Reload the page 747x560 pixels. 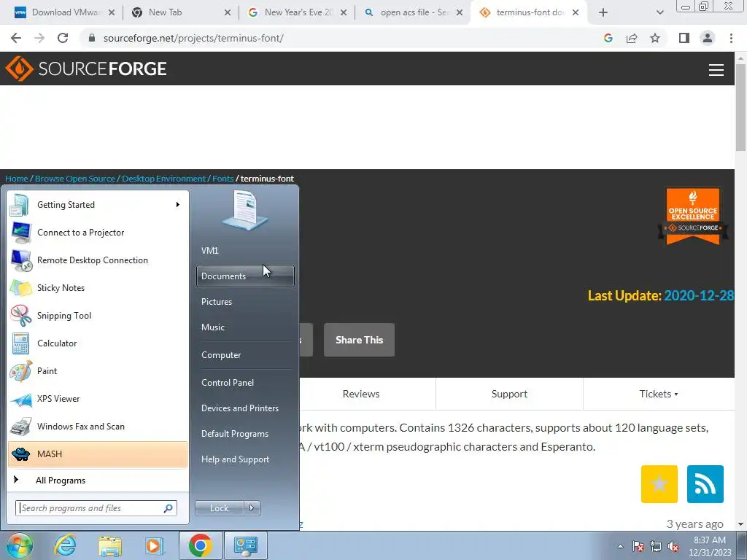click(x=63, y=38)
